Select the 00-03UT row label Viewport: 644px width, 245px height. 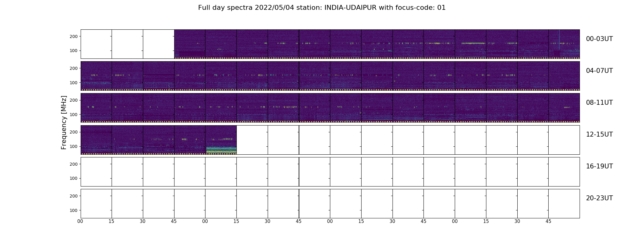click(599, 39)
